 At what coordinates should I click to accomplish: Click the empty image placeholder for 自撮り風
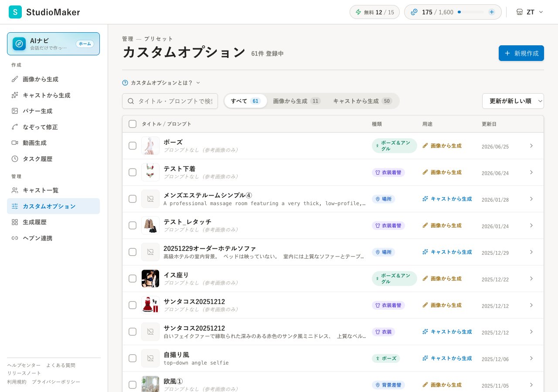(150, 358)
